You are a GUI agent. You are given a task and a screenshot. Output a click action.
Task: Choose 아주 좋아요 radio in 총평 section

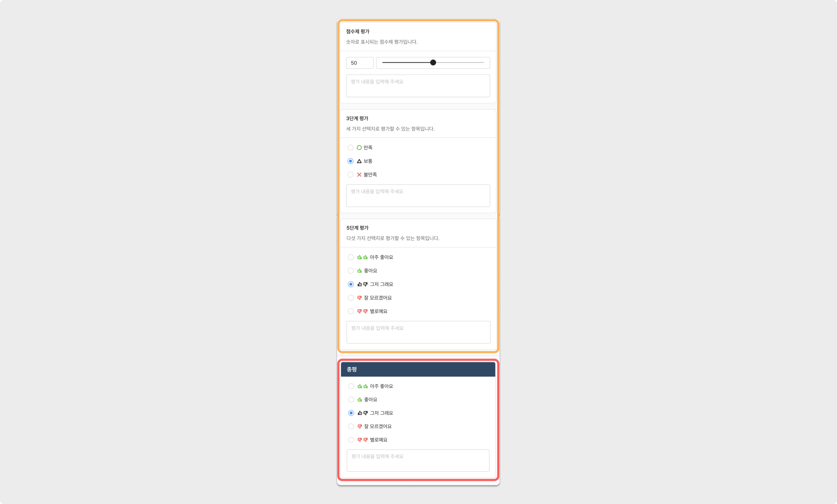351,386
